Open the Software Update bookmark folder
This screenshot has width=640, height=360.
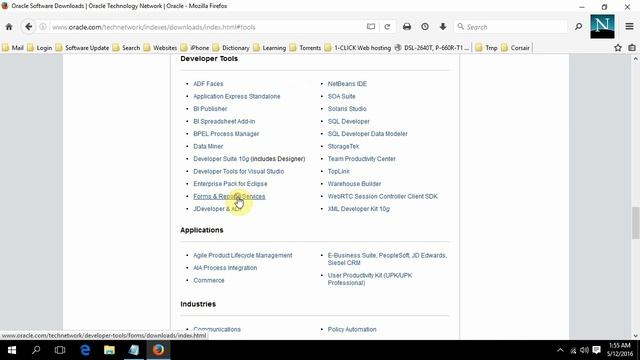[82, 48]
